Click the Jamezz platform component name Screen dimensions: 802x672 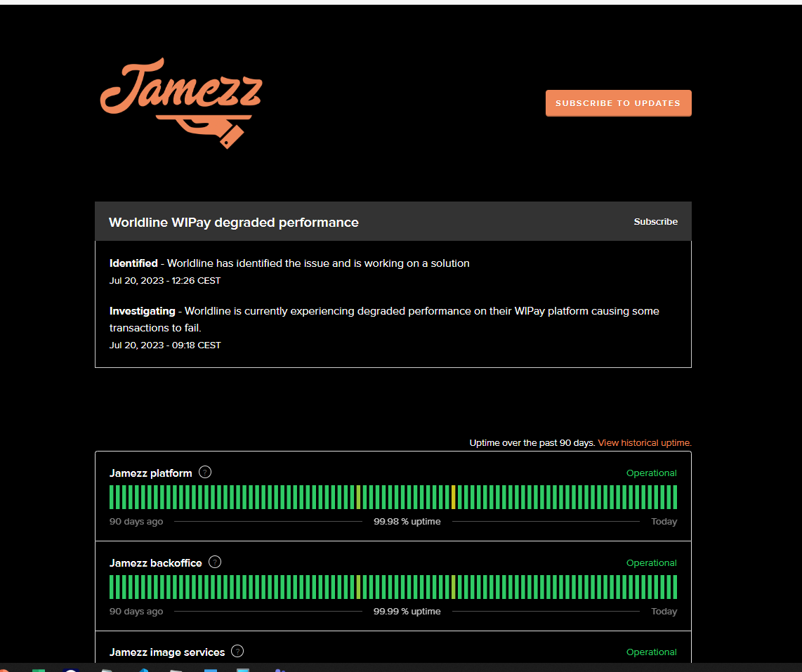tap(151, 473)
